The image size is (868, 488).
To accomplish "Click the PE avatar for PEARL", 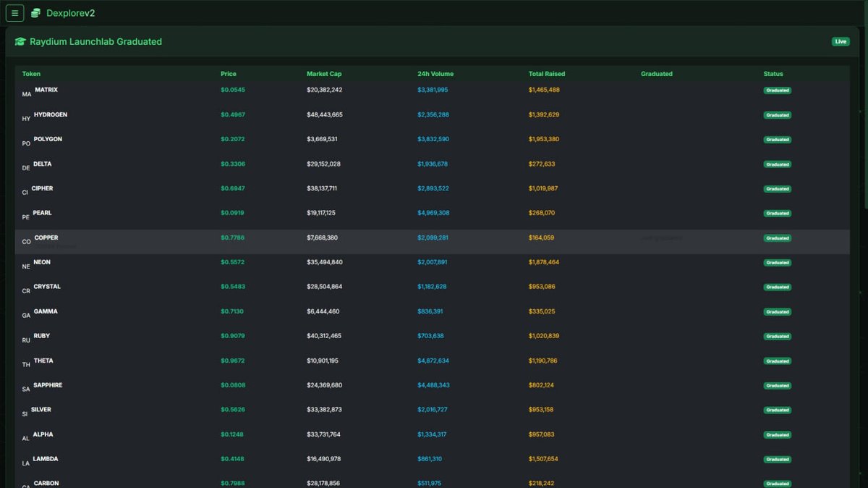I will [x=26, y=217].
